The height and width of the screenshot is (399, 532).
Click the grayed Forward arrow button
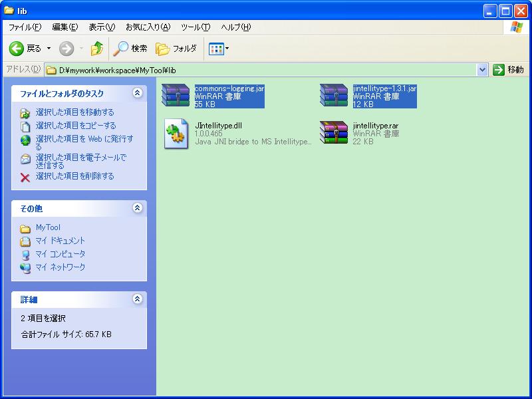[66, 49]
